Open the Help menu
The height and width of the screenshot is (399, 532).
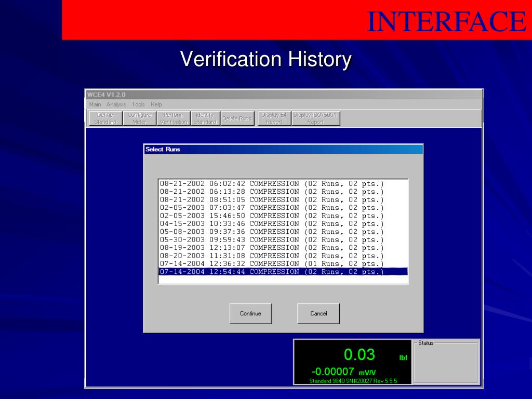tap(156, 104)
